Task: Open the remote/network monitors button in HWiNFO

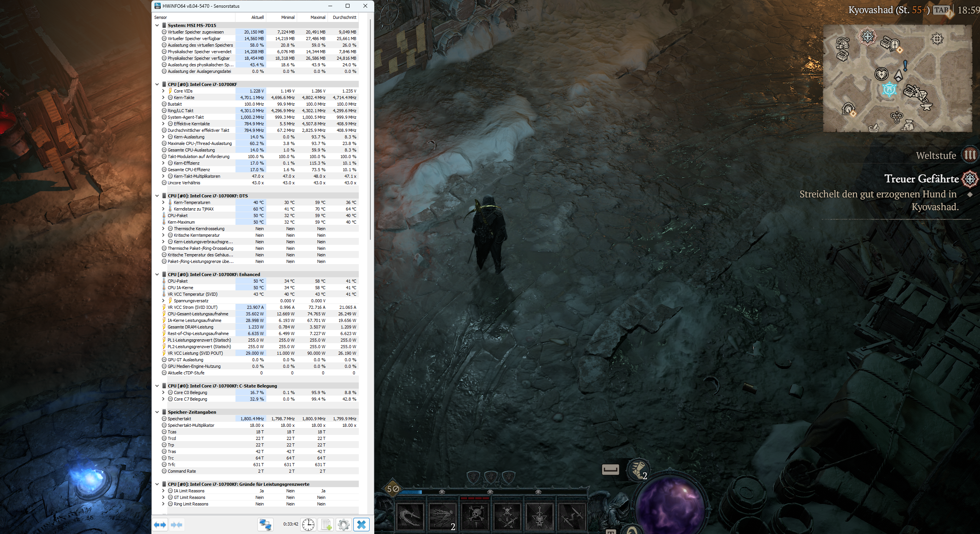Action: point(266,524)
